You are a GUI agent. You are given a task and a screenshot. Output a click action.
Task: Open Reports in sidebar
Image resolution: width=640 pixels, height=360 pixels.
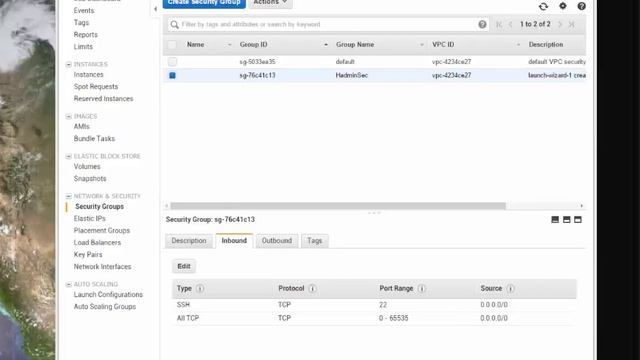tap(85, 35)
